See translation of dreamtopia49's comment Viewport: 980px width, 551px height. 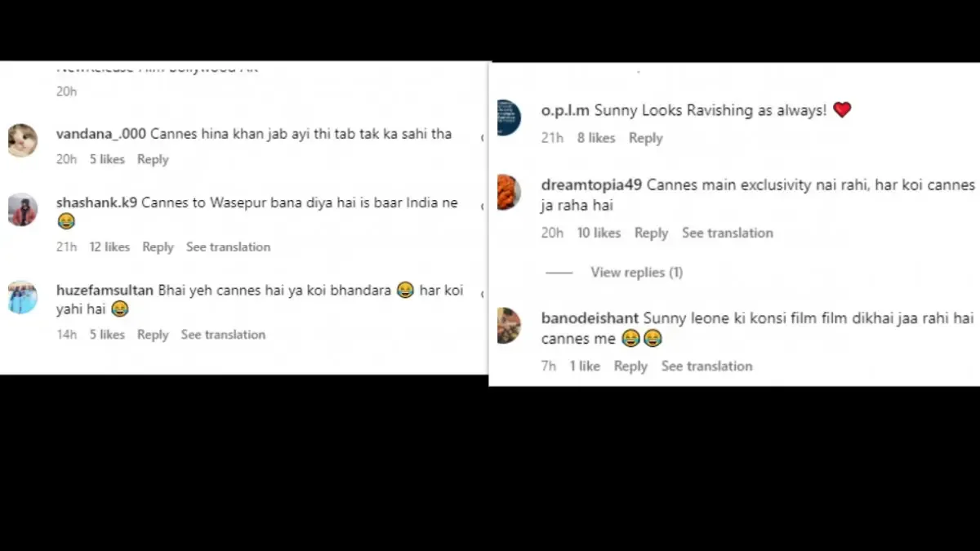pos(728,233)
